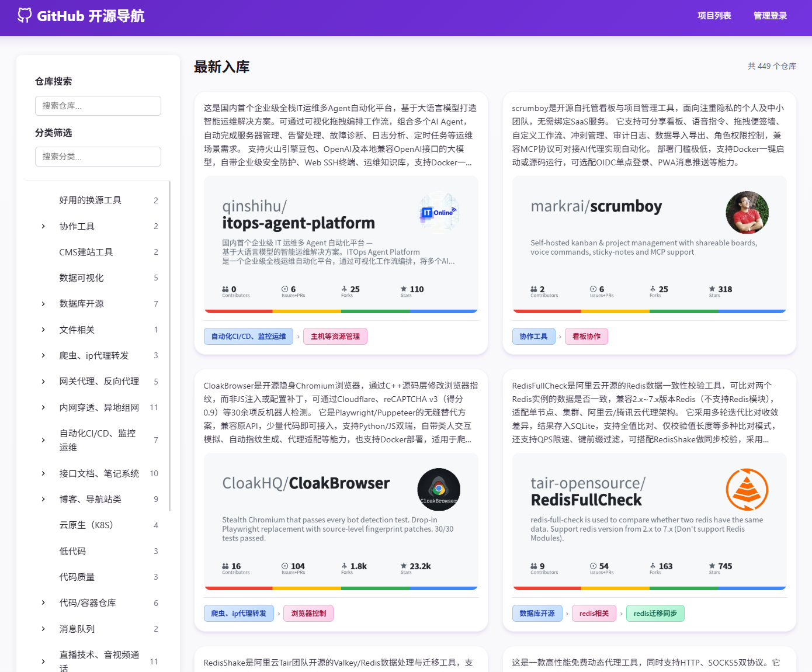Screen dimensions: 812x672
Task: Click the orange RedisFullCheck logo icon
Action: coord(747,490)
